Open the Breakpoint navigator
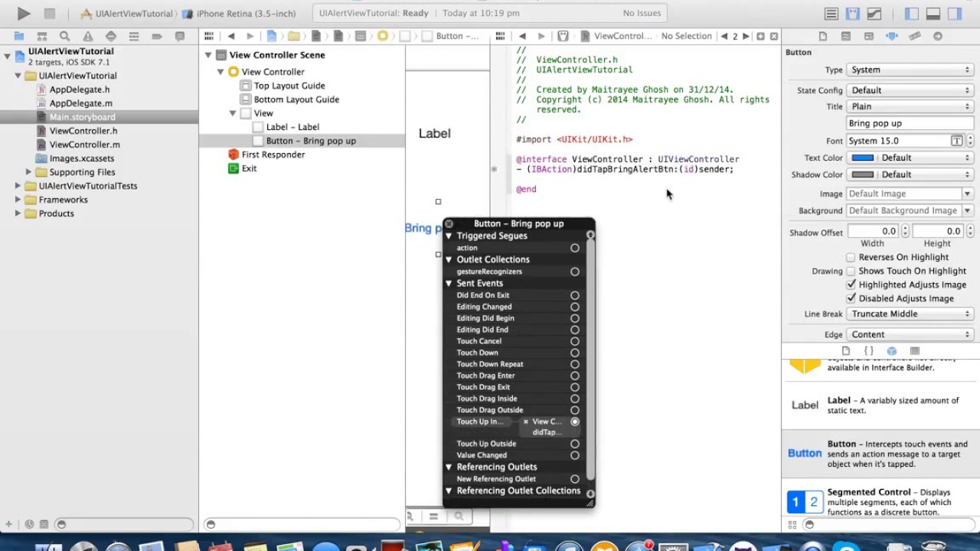 (157, 36)
